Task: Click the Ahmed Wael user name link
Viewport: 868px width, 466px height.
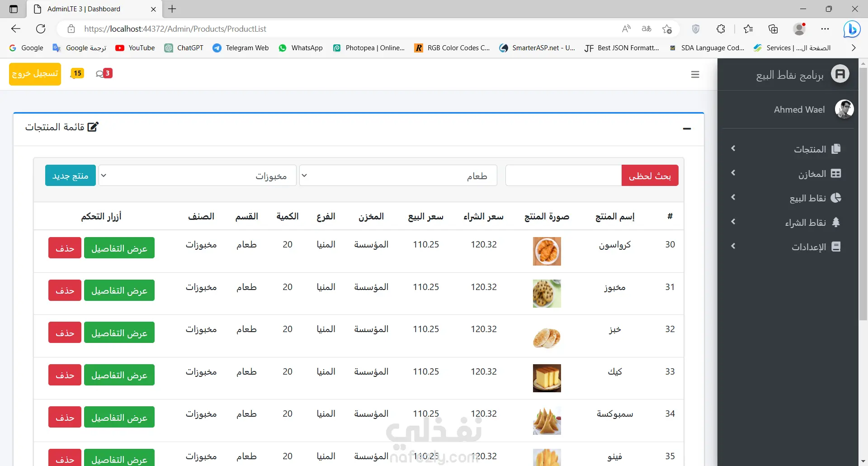Action: 799,109
